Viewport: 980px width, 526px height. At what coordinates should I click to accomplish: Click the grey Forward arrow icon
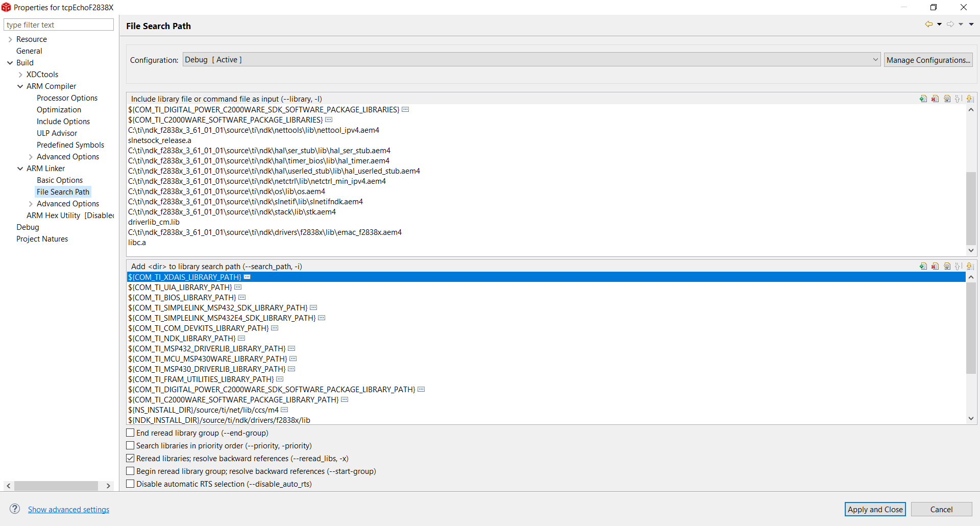click(950, 24)
